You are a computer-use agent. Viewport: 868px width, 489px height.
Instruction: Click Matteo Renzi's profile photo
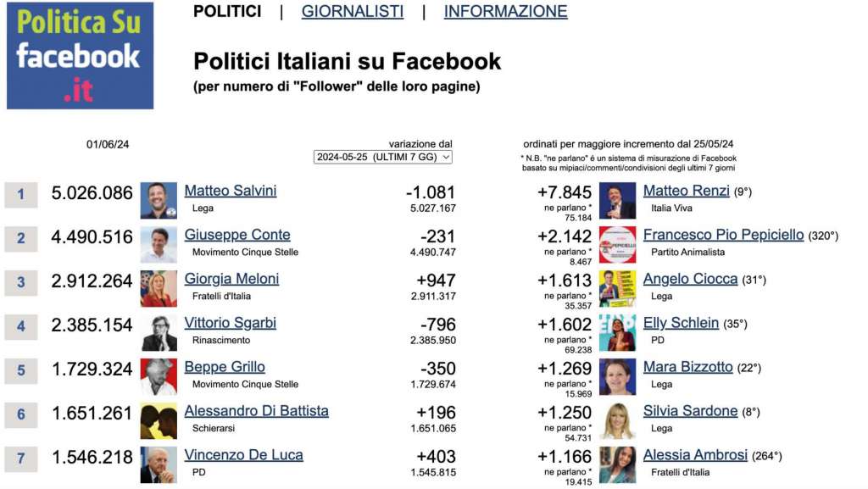(618, 201)
